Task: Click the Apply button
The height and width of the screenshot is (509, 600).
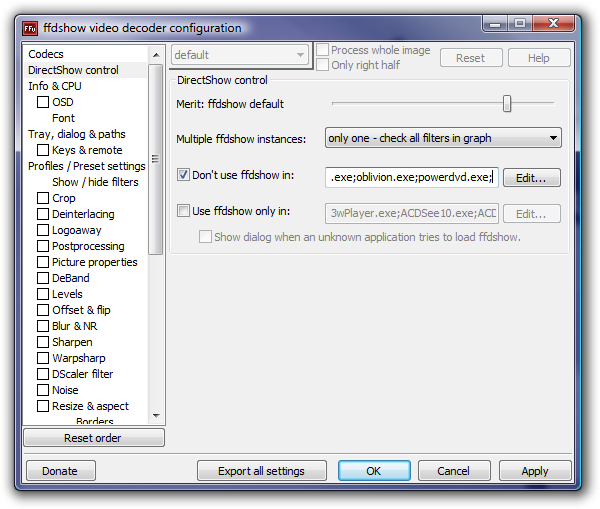Action: click(x=535, y=471)
